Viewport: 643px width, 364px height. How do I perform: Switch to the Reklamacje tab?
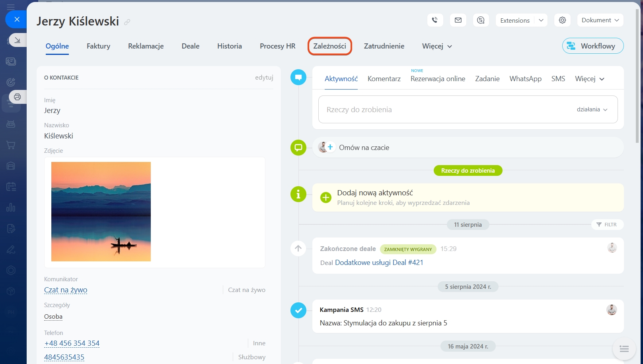pyautogui.click(x=146, y=46)
